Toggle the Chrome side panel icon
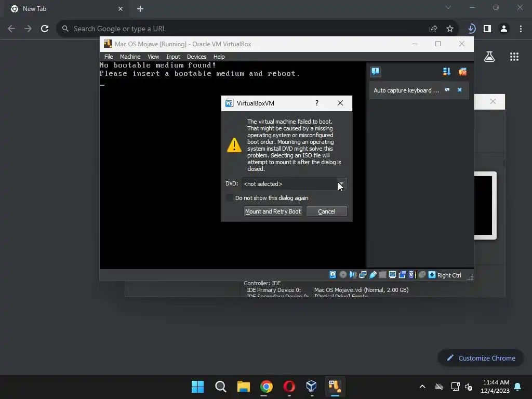The height and width of the screenshot is (399, 532). pyautogui.click(x=487, y=29)
